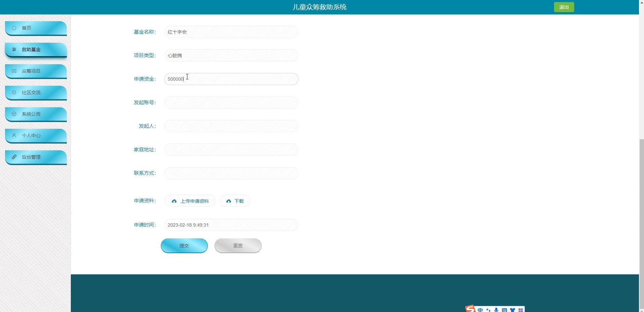644x312 pixels.
Task: Toggle the 中 Chinese/English input mode
Action: 480,310
